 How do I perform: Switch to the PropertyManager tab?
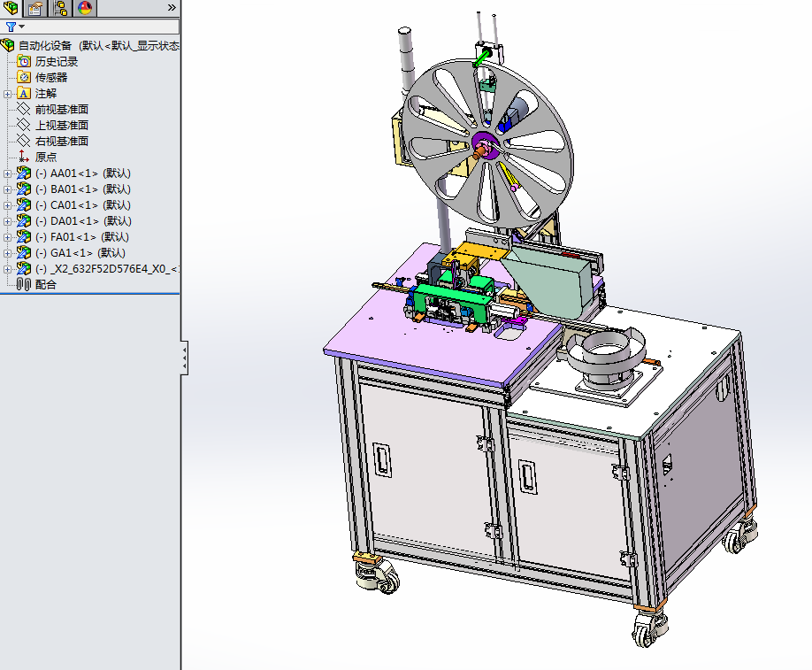coord(35,8)
